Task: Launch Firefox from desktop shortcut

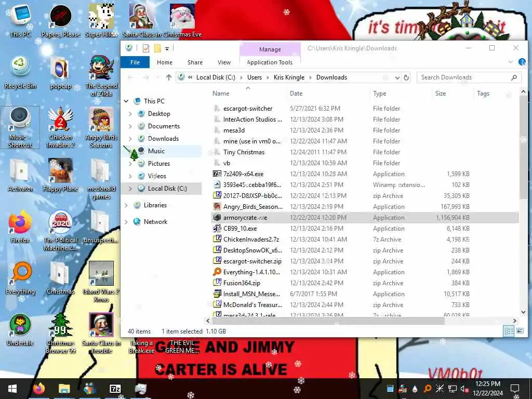Action: [20, 227]
